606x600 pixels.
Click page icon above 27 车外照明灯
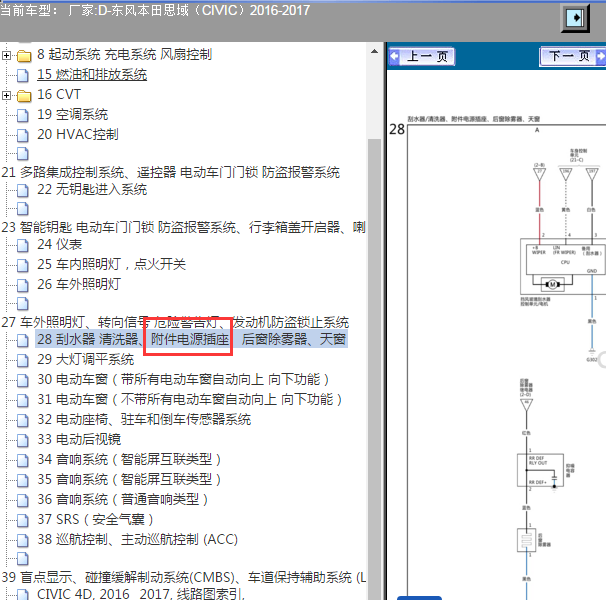[23, 303]
